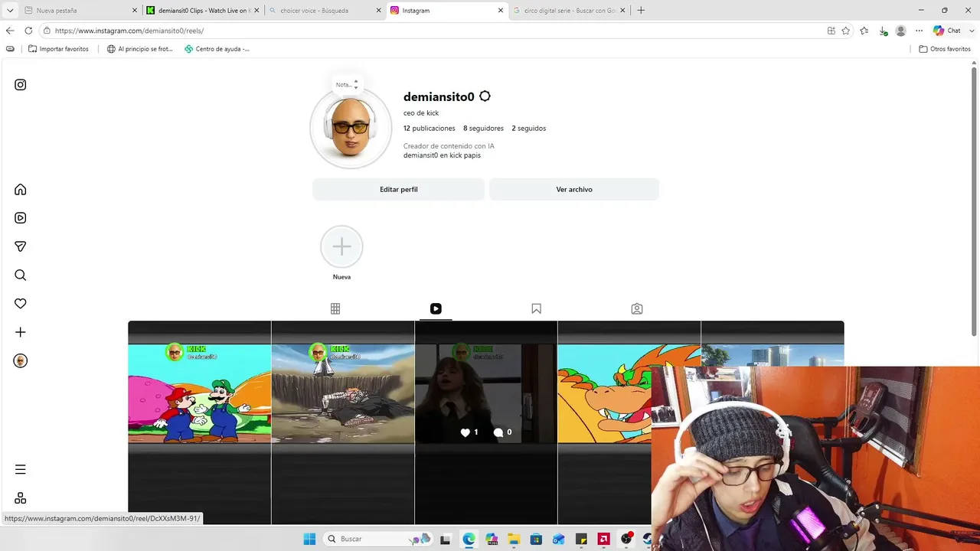This screenshot has height=551, width=980.
Task: Open the anime battlefield reel thumbnail
Action: (x=343, y=422)
